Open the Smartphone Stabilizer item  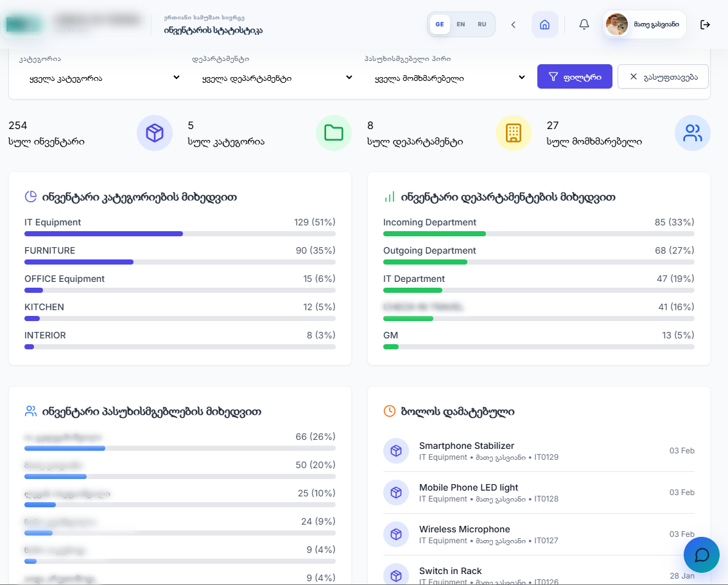coord(539,451)
